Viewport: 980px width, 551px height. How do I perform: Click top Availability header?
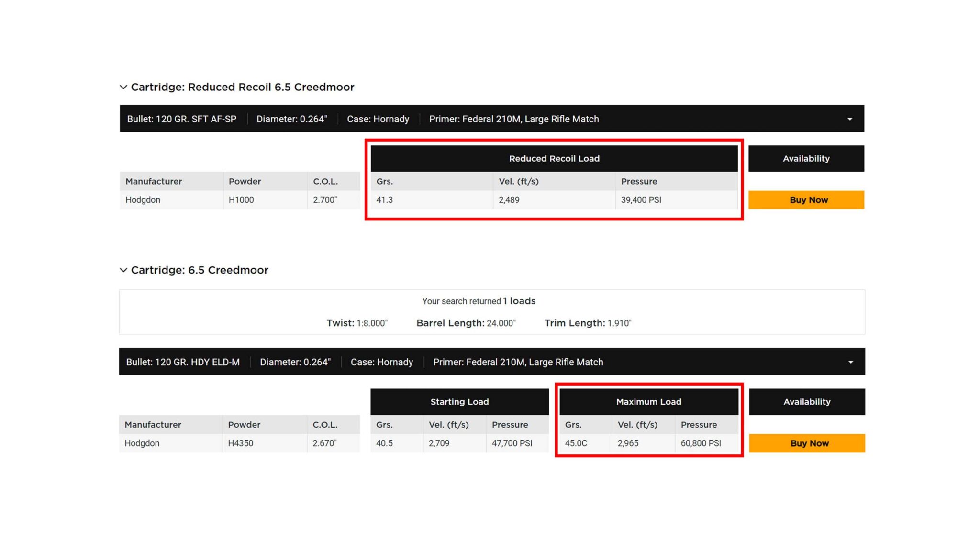[806, 159]
